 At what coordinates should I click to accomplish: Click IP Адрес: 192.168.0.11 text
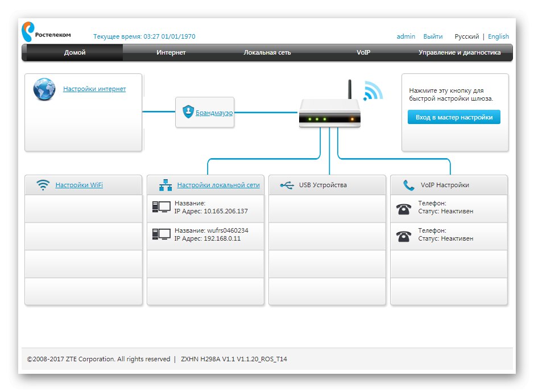pos(208,238)
